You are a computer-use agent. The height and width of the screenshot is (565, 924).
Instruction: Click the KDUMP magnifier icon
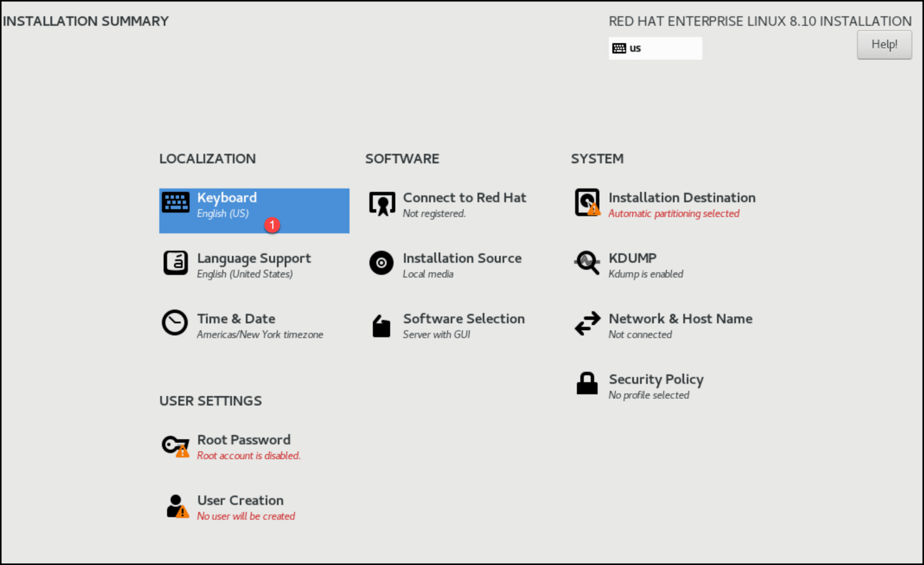(x=587, y=263)
